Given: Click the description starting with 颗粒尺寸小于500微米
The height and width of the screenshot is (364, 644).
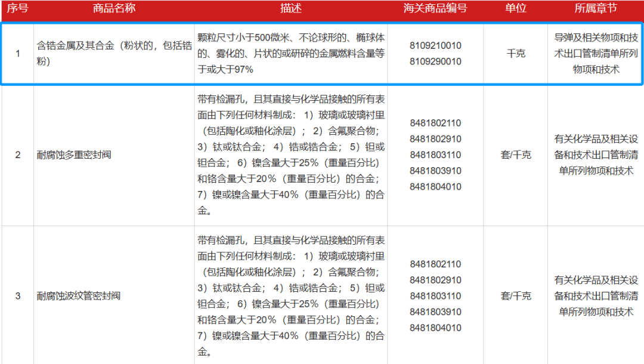Looking at the screenshot, I should (291, 53).
